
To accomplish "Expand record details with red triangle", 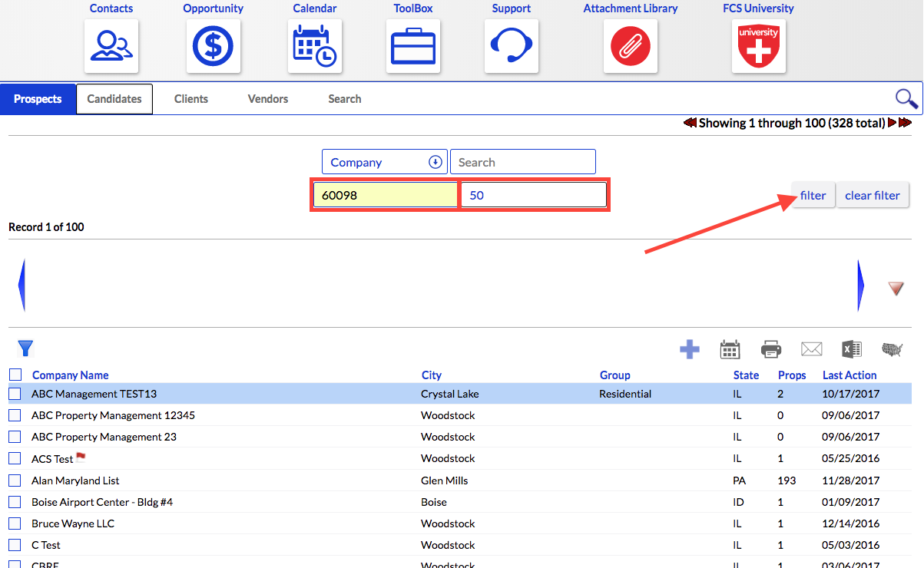I will point(896,289).
